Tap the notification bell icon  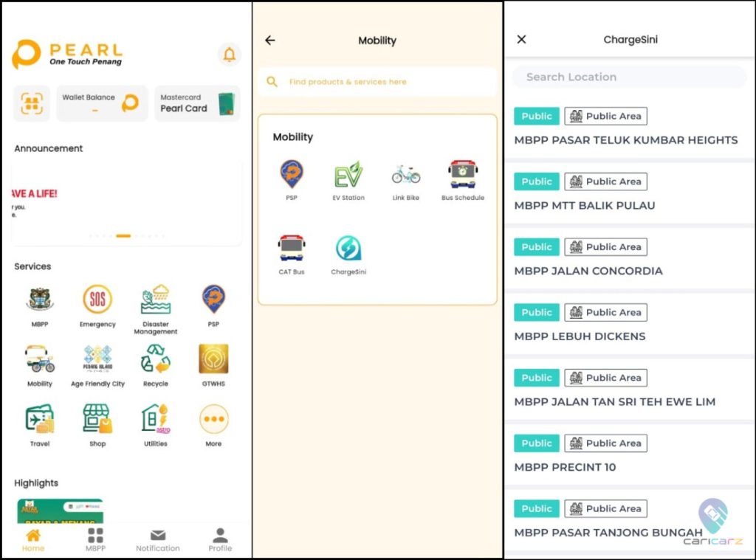(x=230, y=55)
